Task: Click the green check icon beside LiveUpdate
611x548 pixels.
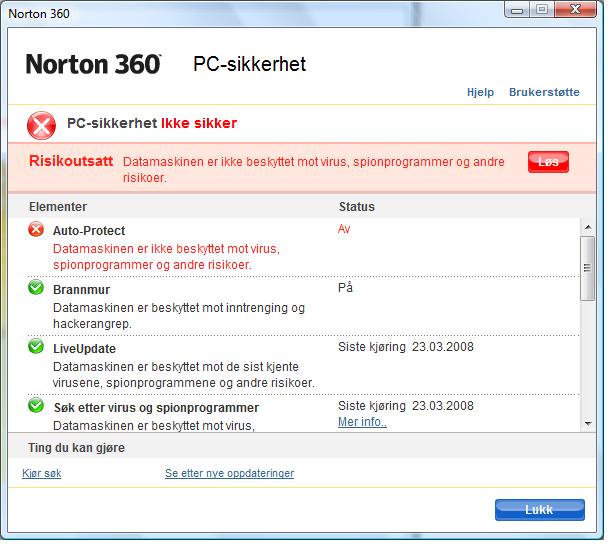Action: 36,346
